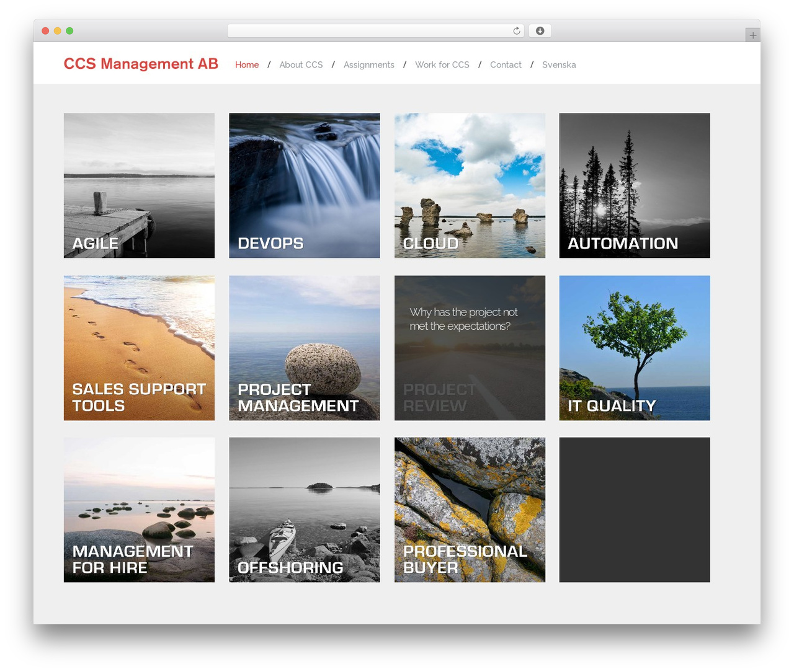Open the Agile tile

pos(139,185)
